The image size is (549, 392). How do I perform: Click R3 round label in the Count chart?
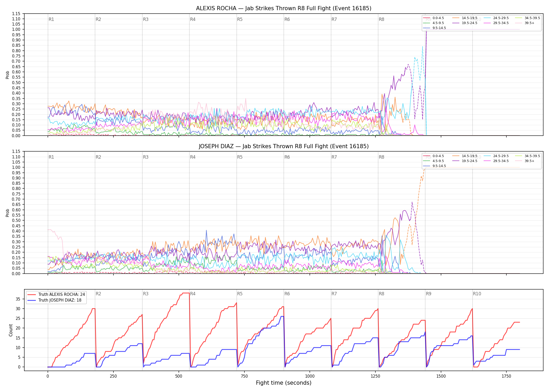click(146, 294)
